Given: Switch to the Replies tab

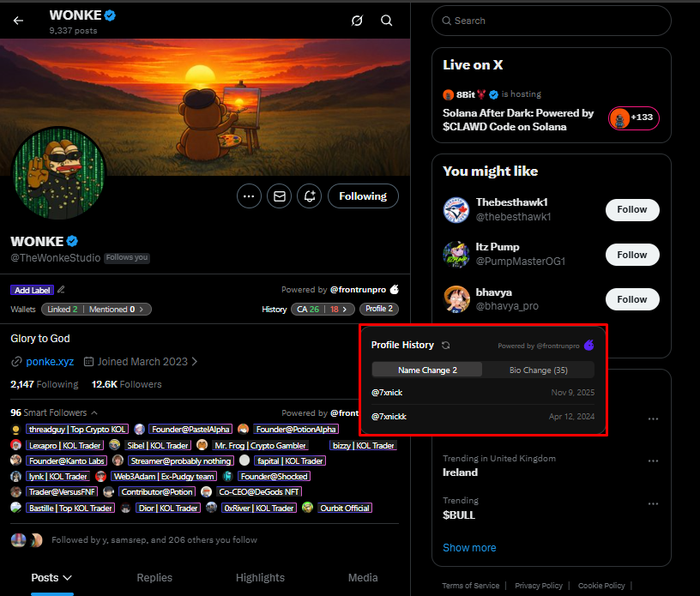Looking at the screenshot, I should [154, 578].
